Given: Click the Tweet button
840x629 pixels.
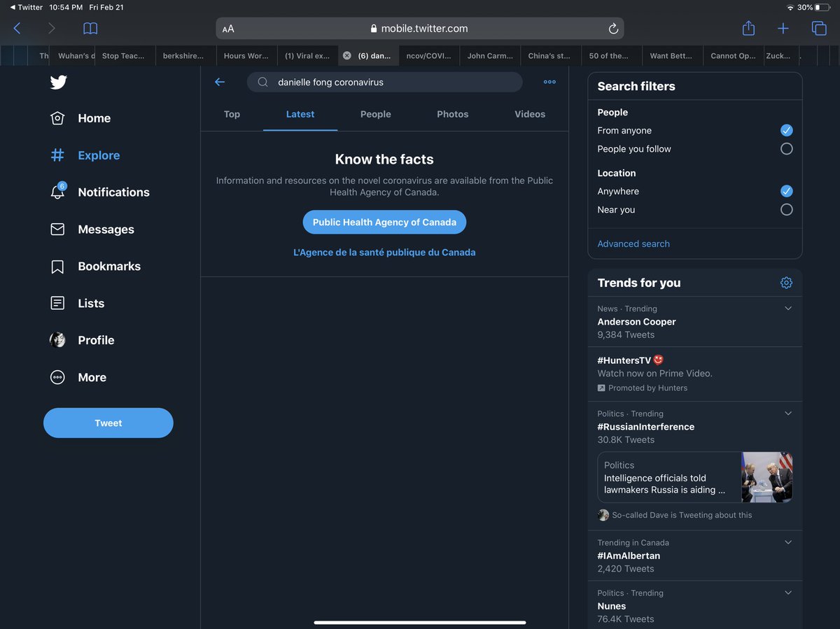Looking at the screenshot, I should click(108, 423).
